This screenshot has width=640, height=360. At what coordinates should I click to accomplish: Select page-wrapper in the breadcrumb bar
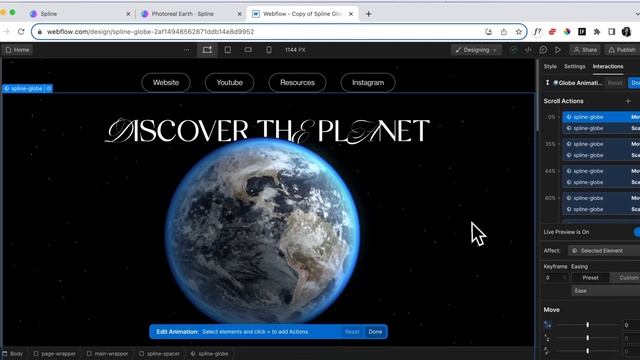tap(55, 353)
